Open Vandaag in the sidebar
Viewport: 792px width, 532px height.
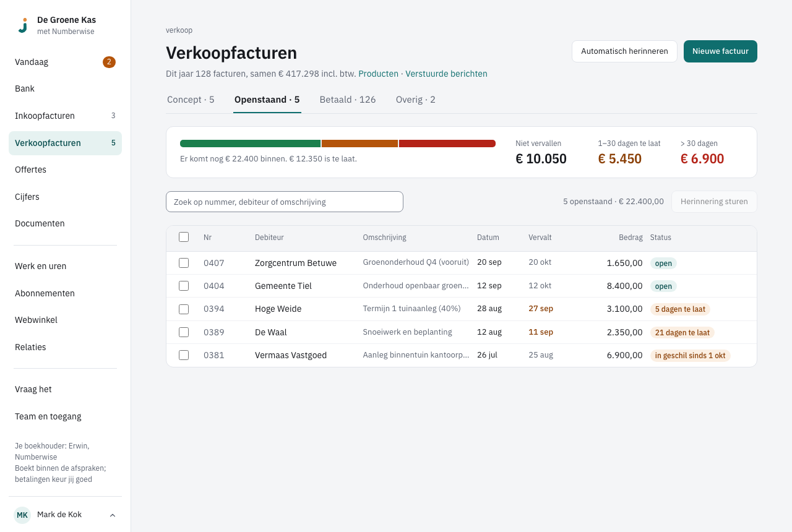coord(65,62)
